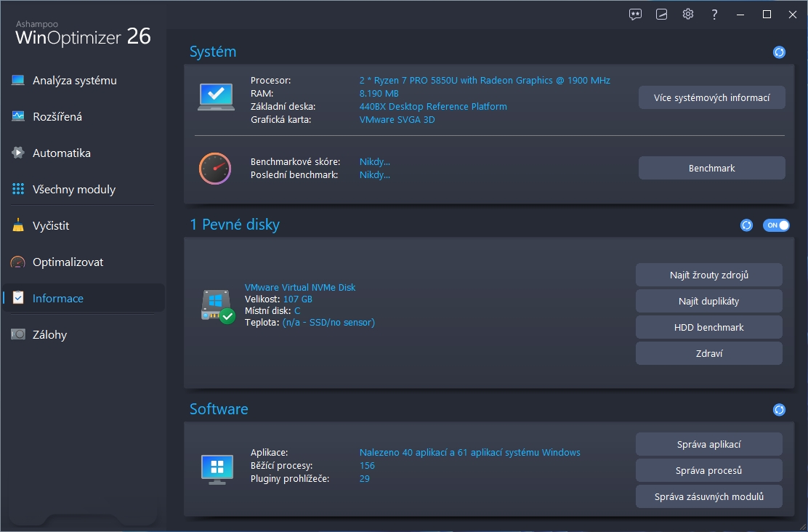This screenshot has height=532, width=808.
Task: Run HDD benchmark
Action: 708,327
